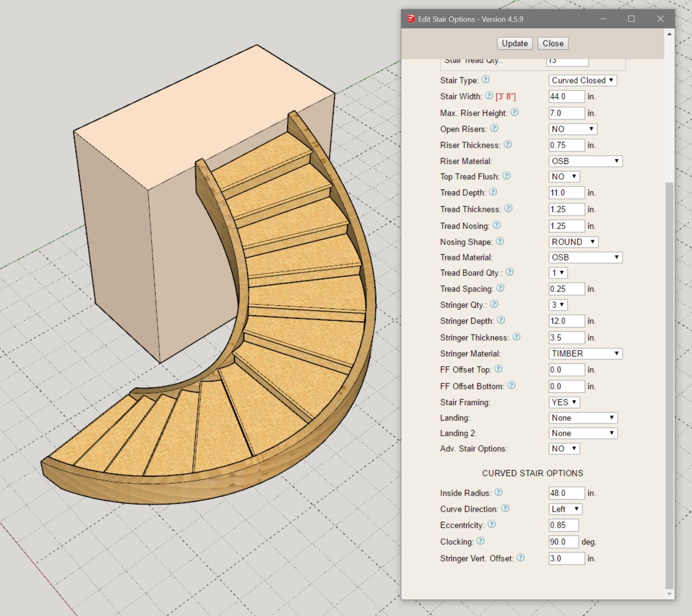The image size is (692, 616).
Task: Open help icon for Tread Board Qty.
Action: click(x=509, y=272)
